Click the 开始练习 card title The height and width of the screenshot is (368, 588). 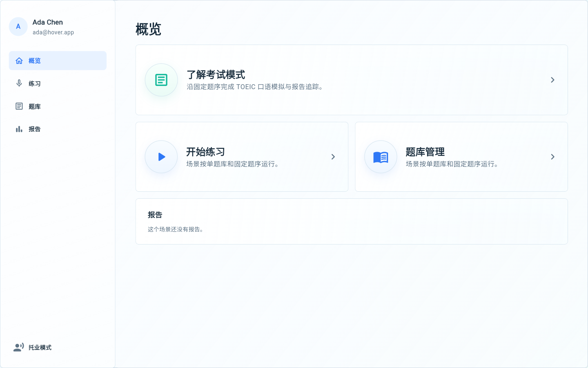pos(206,152)
